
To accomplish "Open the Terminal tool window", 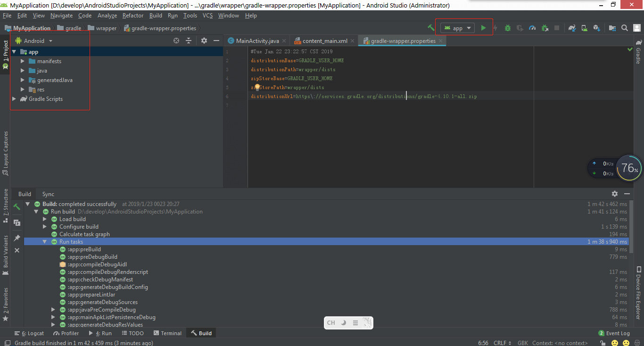I will pyautogui.click(x=167, y=333).
